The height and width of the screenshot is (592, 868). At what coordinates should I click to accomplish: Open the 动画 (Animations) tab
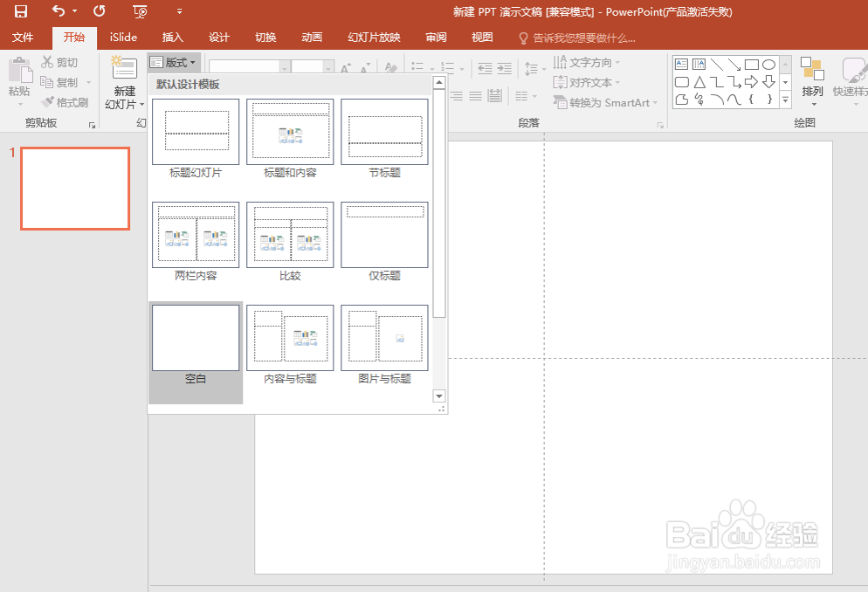(x=312, y=37)
